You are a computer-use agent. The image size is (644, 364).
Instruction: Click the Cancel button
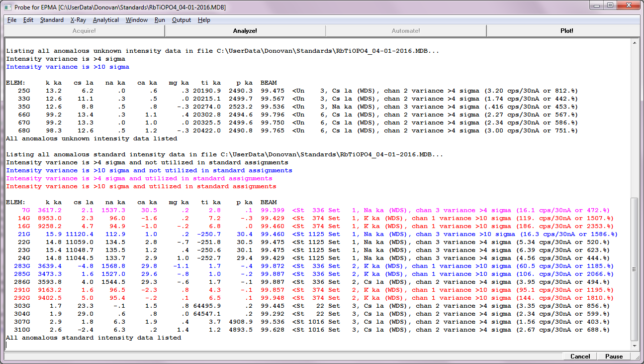[x=580, y=356]
